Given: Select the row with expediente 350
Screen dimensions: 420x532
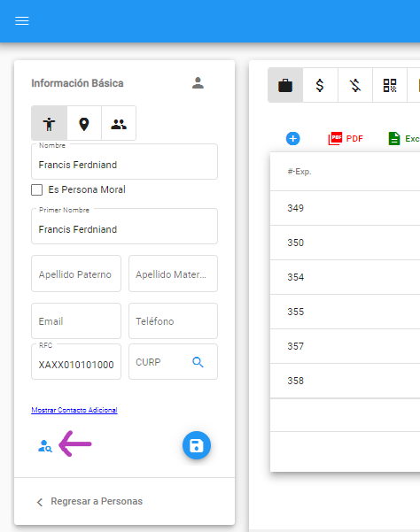Looking at the screenshot, I should point(345,243).
